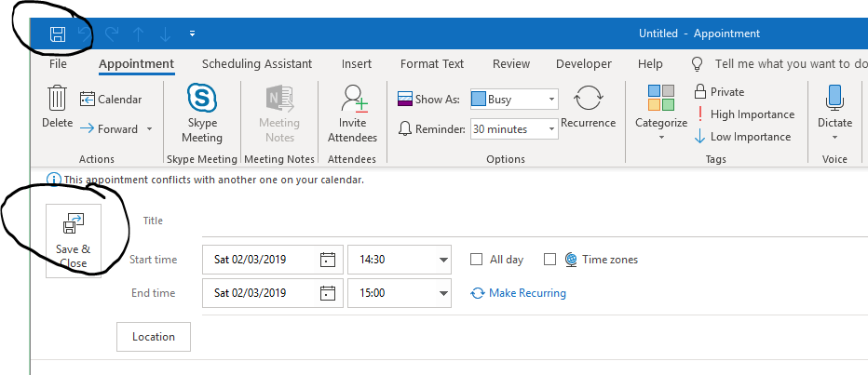
Task: Open End time calendar picker icon
Action: [328, 293]
